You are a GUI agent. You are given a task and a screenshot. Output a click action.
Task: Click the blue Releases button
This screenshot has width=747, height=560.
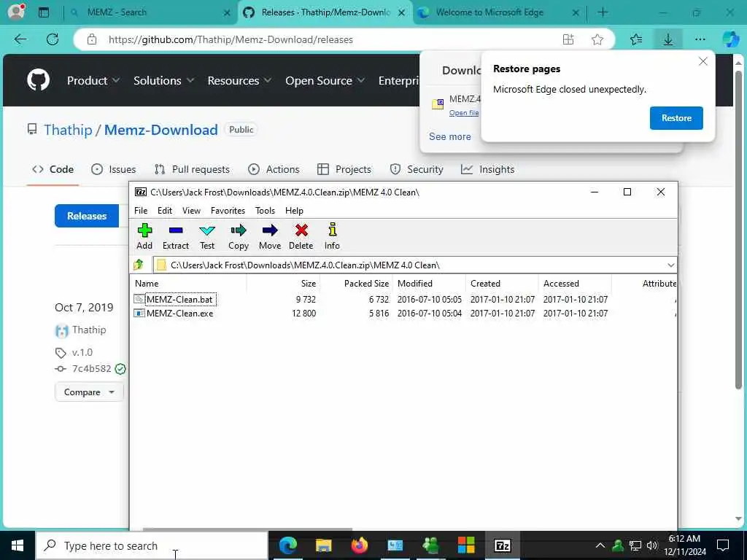pos(87,216)
